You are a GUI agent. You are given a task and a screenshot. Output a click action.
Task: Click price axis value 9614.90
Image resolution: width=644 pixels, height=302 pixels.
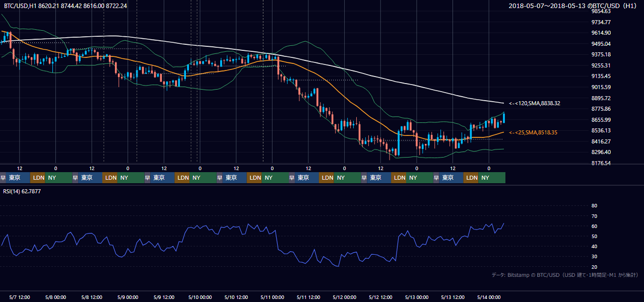pyautogui.click(x=601, y=33)
